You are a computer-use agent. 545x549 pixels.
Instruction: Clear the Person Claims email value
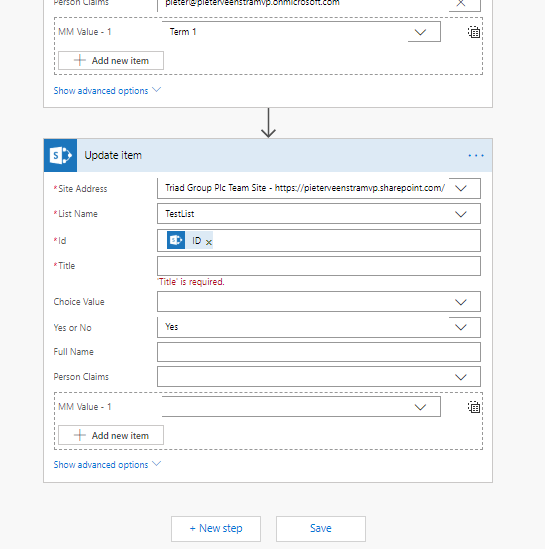pyautogui.click(x=461, y=3)
